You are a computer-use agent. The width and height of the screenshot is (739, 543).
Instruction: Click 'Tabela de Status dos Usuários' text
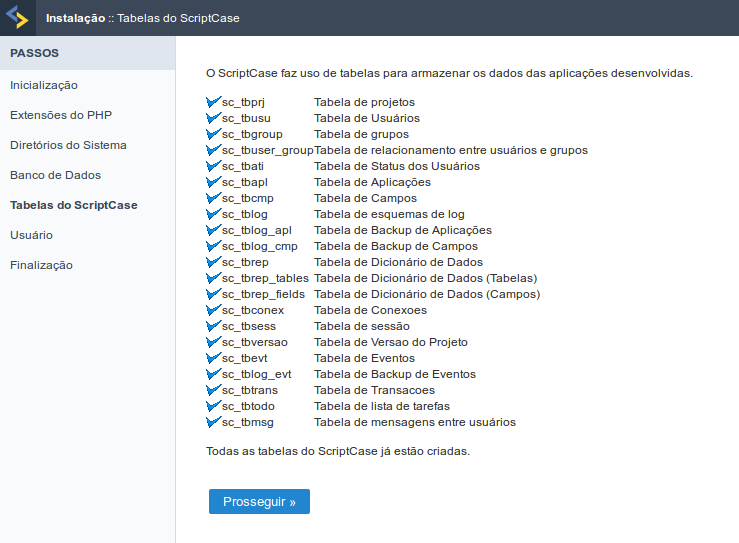397,166
